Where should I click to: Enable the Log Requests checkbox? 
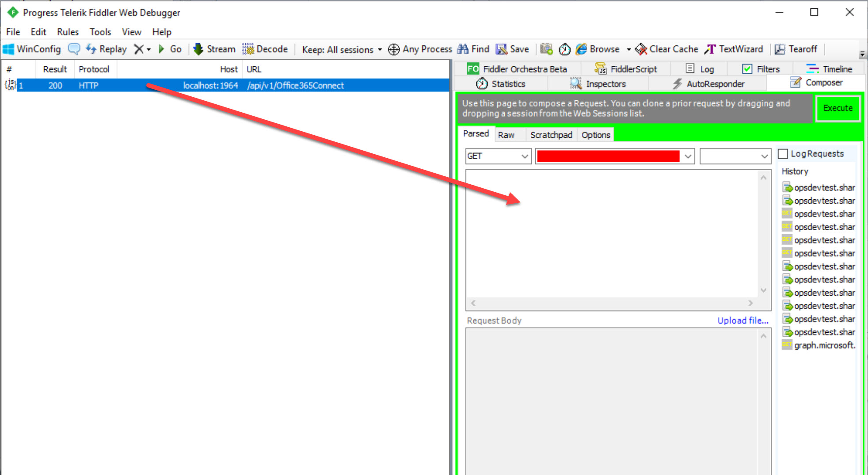point(783,154)
